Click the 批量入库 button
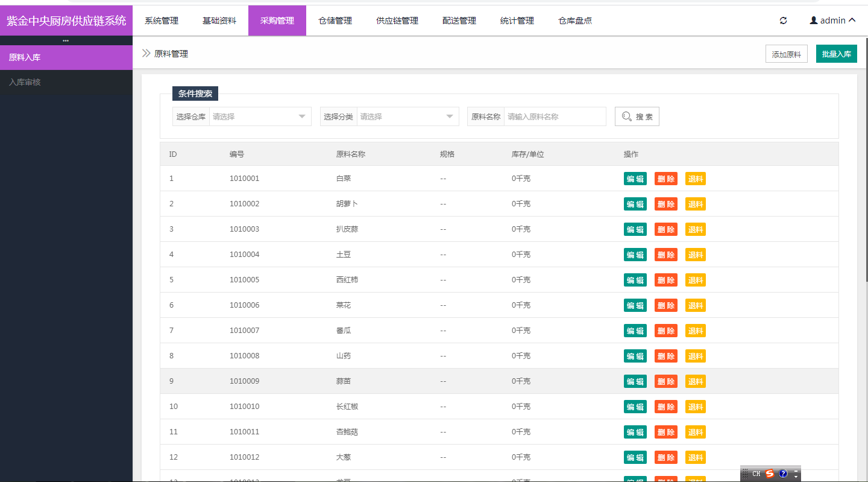This screenshot has width=868, height=482. point(837,54)
